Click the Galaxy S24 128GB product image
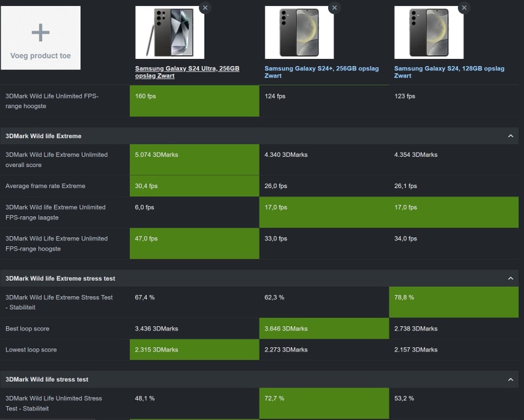This screenshot has width=524, height=420. [x=429, y=33]
